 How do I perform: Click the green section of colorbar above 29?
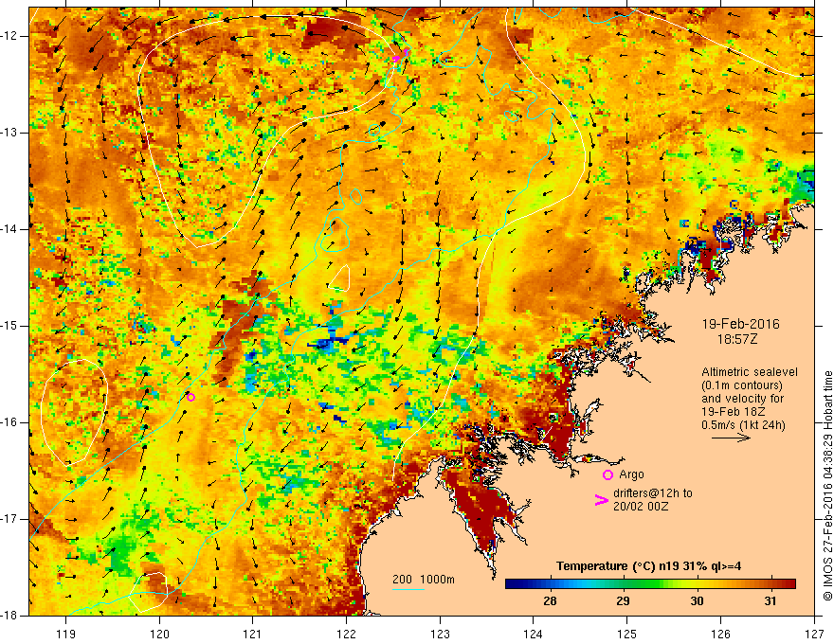click(x=623, y=584)
